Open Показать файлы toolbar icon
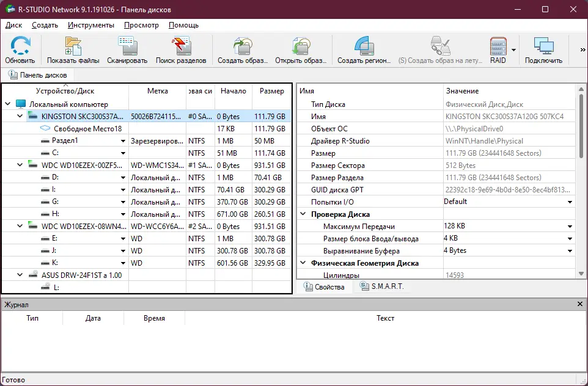The image size is (588, 386). (73, 46)
